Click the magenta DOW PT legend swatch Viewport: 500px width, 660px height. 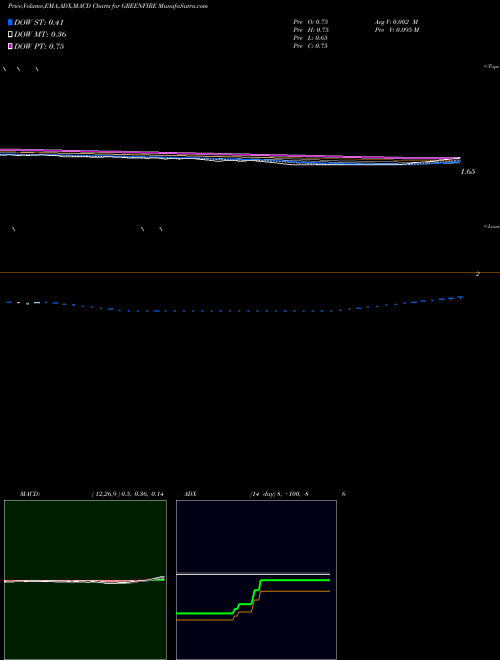coord(10,46)
